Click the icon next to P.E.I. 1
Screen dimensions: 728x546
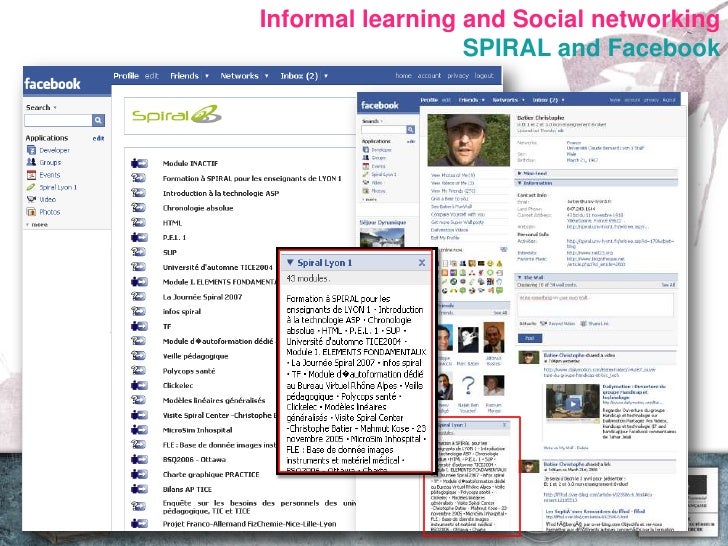click(139, 237)
